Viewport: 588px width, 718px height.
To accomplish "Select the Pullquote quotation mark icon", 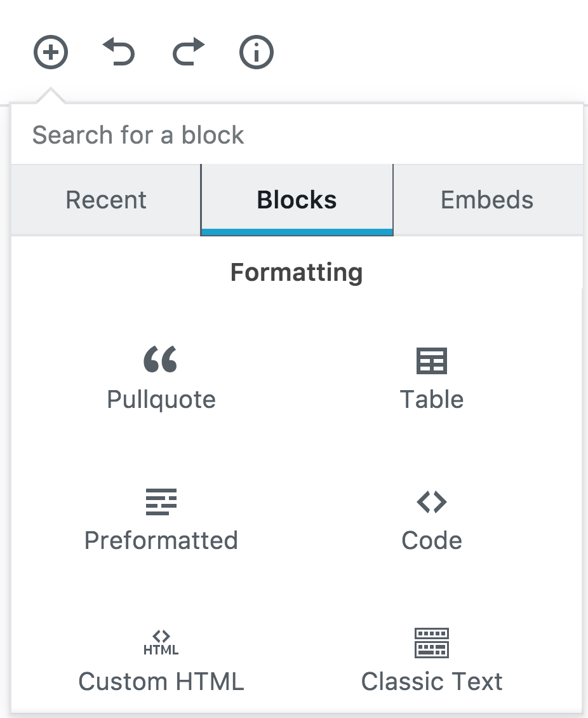I will (160, 360).
